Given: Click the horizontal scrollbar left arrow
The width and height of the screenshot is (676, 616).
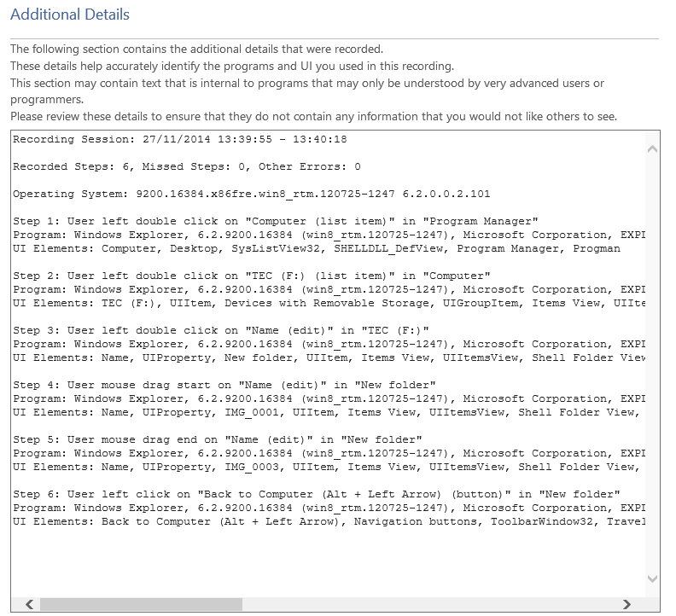Looking at the screenshot, I should point(30,604).
